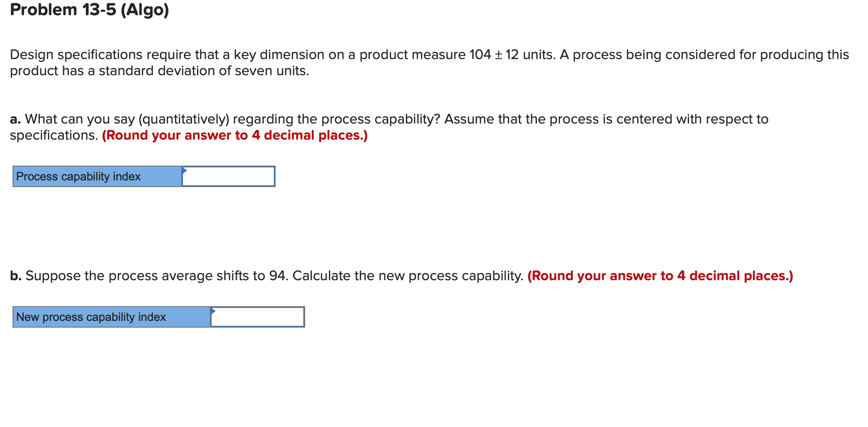Click the Process capability index input field
868x427 pixels.
228,176
